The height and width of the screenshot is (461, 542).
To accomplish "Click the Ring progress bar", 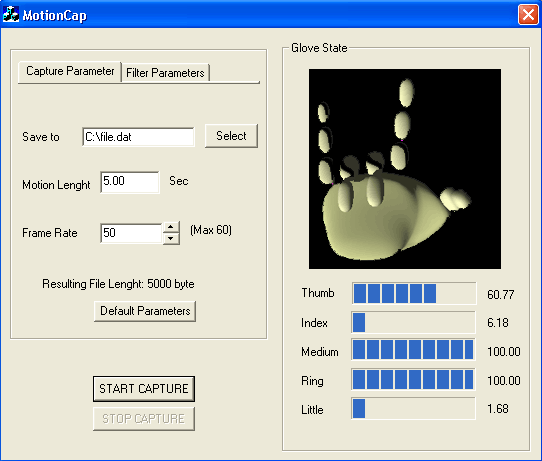I will tap(413, 379).
